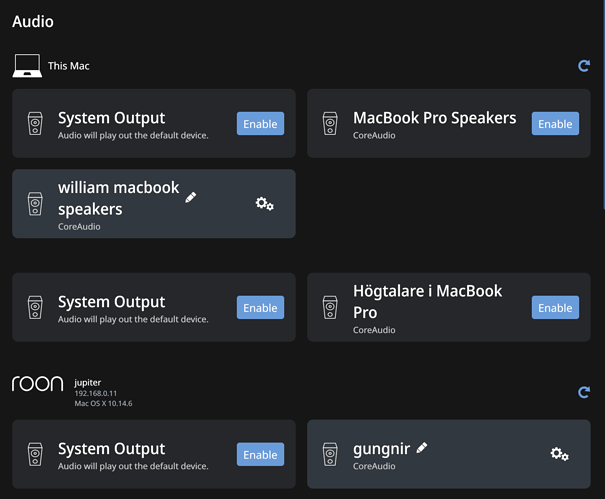The image size is (605, 499).
Task: Enable the MacBook Pro Speakers output
Action: [x=555, y=123]
